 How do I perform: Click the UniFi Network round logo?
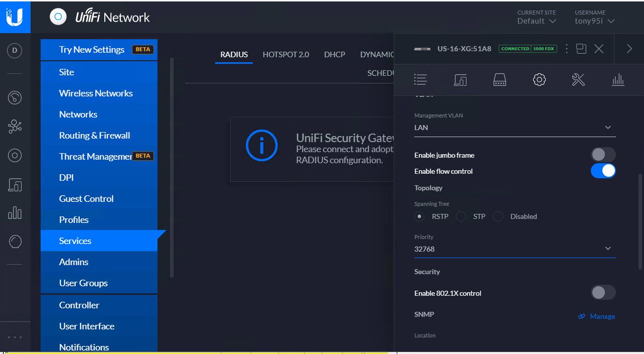pyautogui.click(x=58, y=17)
